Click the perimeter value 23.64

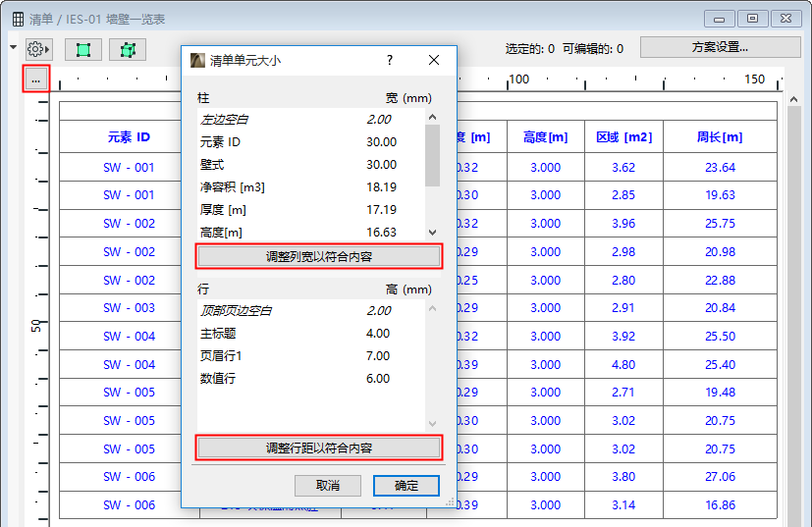pyautogui.click(x=720, y=167)
